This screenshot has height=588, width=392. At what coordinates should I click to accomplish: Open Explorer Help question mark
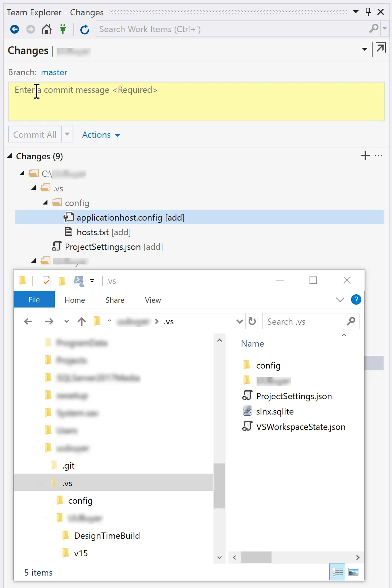tap(356, 299)
